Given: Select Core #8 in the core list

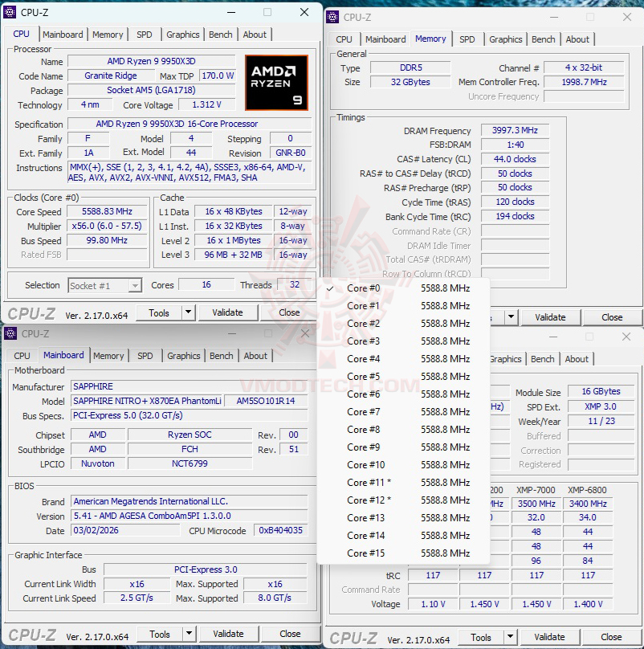Looking at the screenshot, I should (404, 430).
